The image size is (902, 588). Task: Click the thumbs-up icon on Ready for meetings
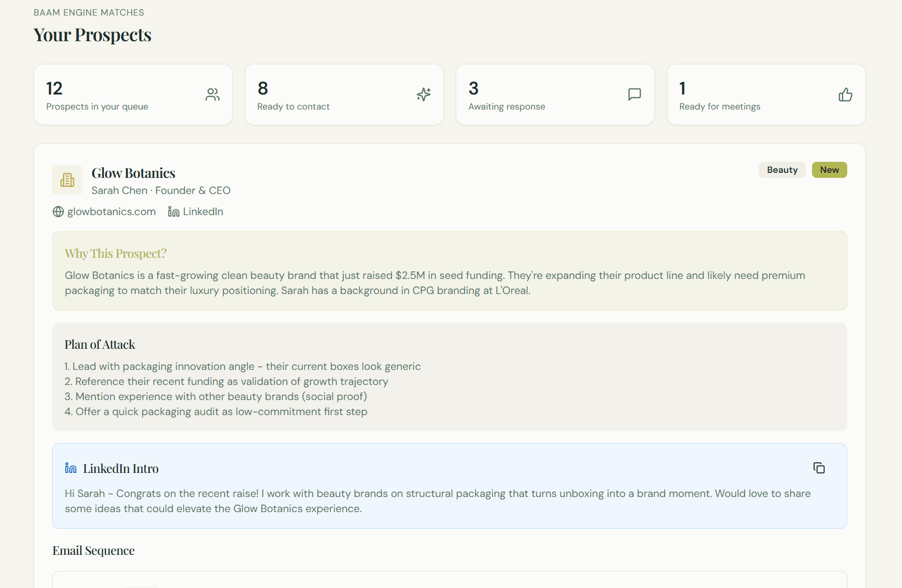pos(845,94)
